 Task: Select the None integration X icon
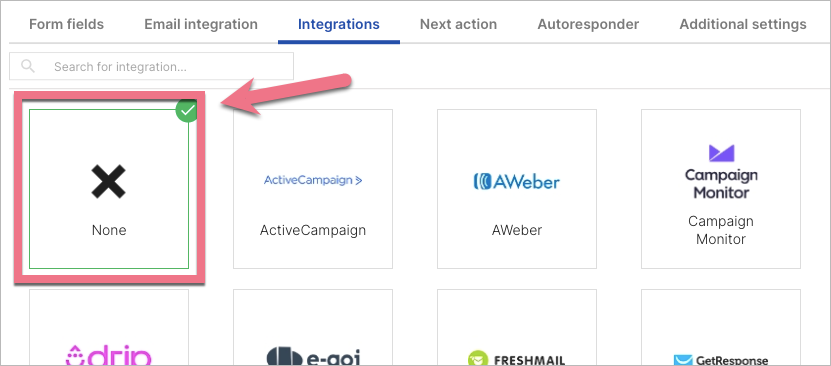pyautogui.click(x=109, y=181)
